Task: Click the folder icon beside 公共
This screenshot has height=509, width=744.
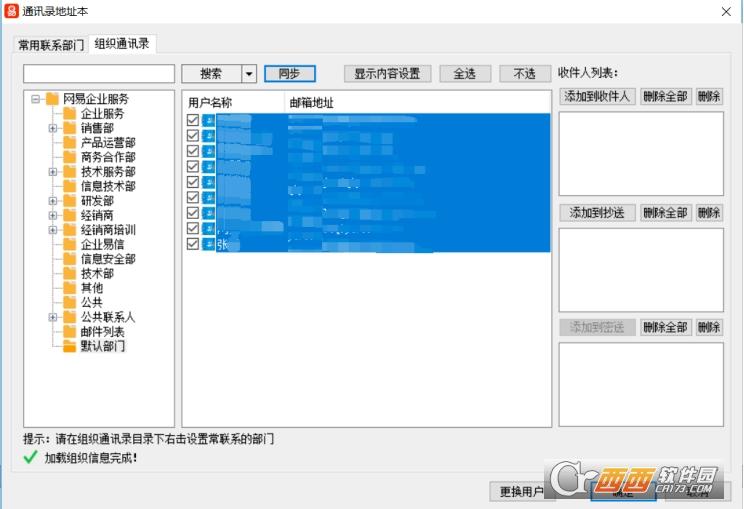Action: click(70, 303)
